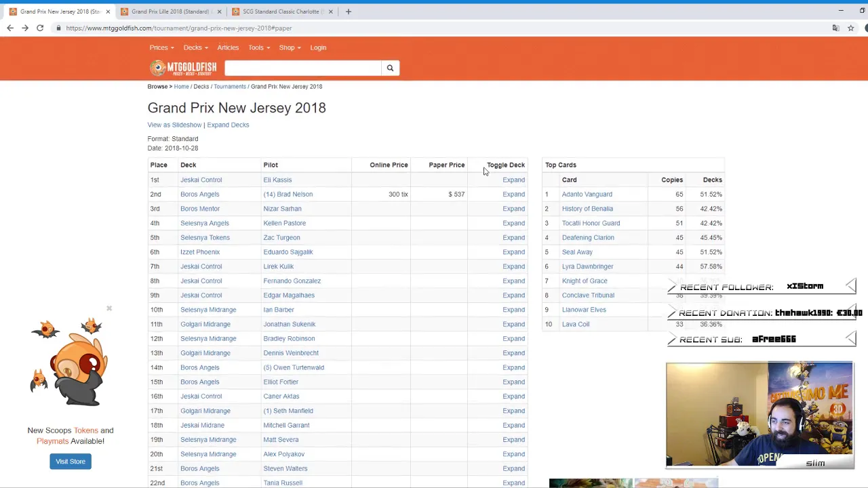The image size is (868, 488).
Task: Open the Tools dropdown menu
Action: (259, 47)
